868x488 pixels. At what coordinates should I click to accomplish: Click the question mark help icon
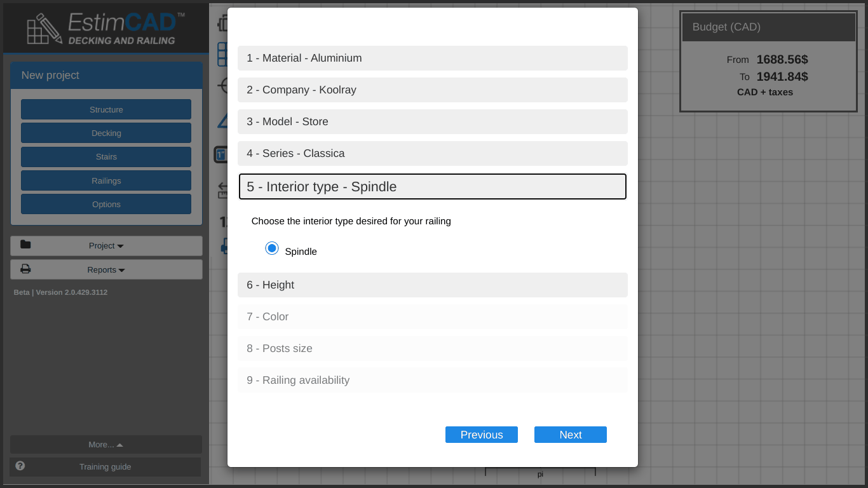pyautogui.click(x=20, y=466)
